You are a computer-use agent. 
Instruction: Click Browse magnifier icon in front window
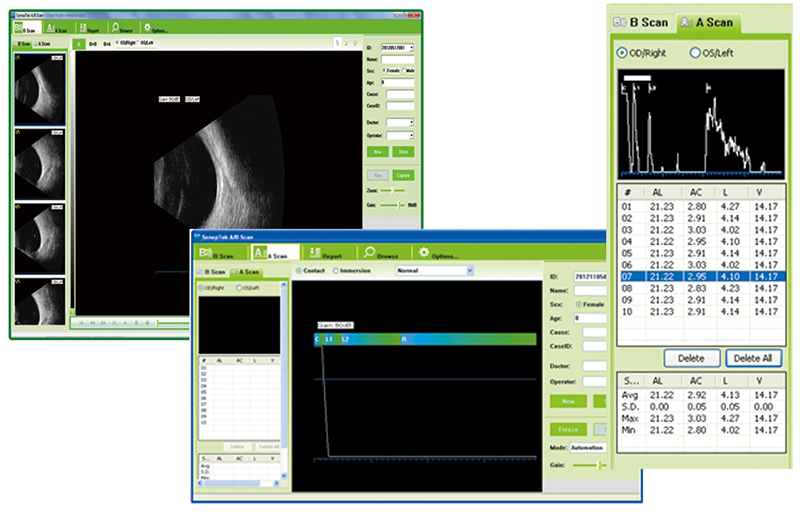369,252
